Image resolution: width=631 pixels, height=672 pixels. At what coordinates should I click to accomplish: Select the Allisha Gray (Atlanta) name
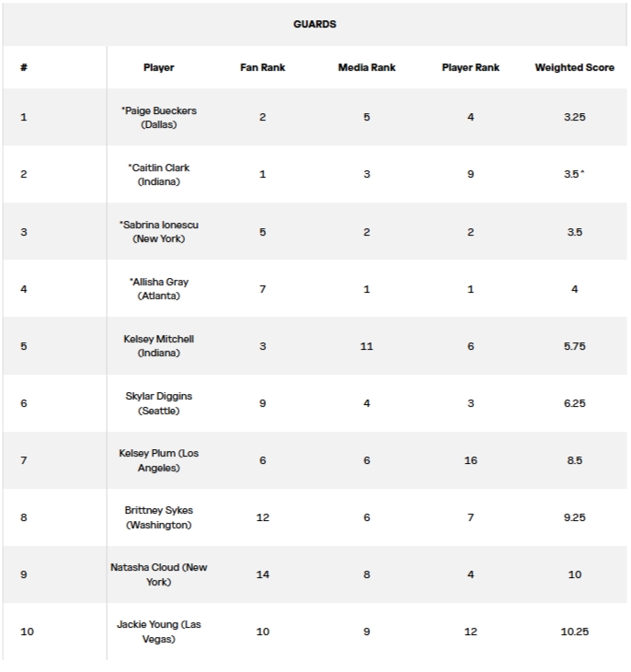[x=158, y=288]
